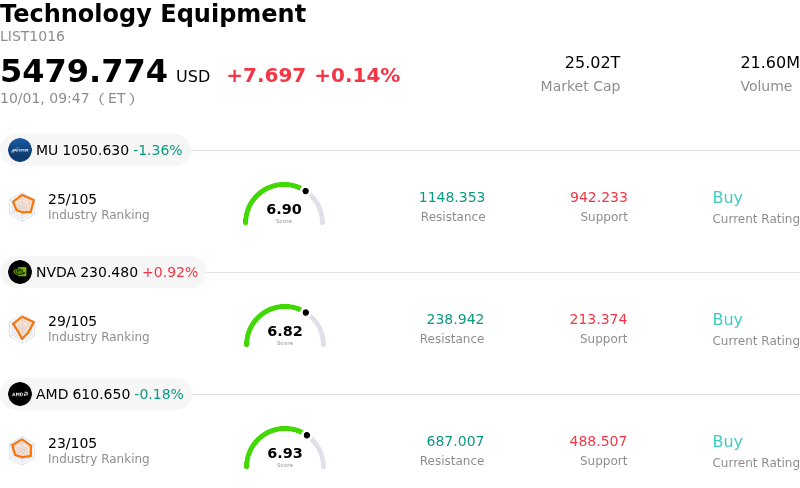The height and width of the screenshot is (488, 800).
Task: Open AMD industry ranking radar icon
Action: (23, 450)
